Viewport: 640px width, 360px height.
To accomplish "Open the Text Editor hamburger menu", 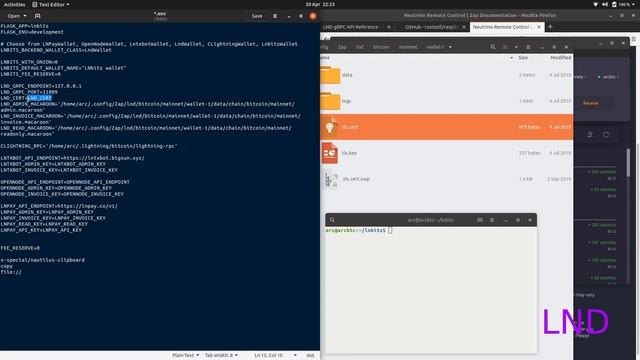I will (275, 16).
